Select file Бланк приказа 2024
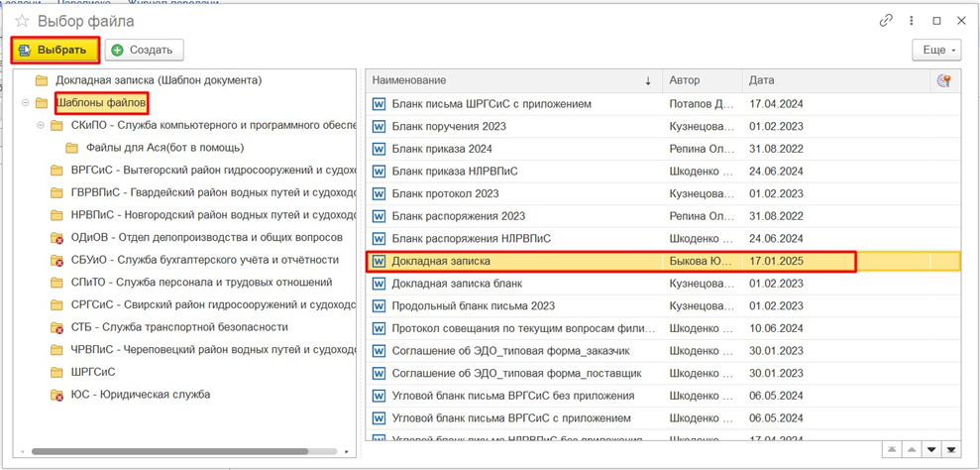The image size is (980, 470). coord(442,149)
